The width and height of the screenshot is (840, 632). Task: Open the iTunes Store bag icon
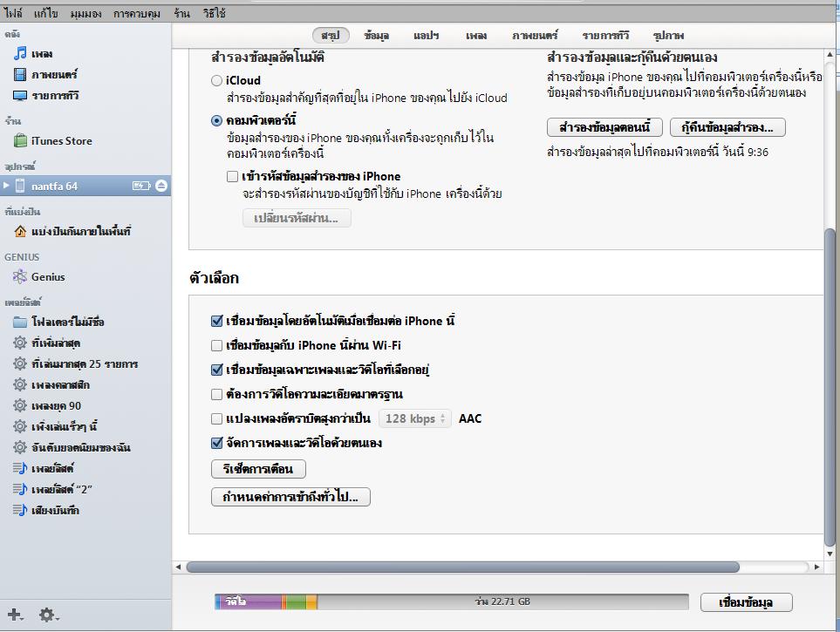(x=20, y=141)
